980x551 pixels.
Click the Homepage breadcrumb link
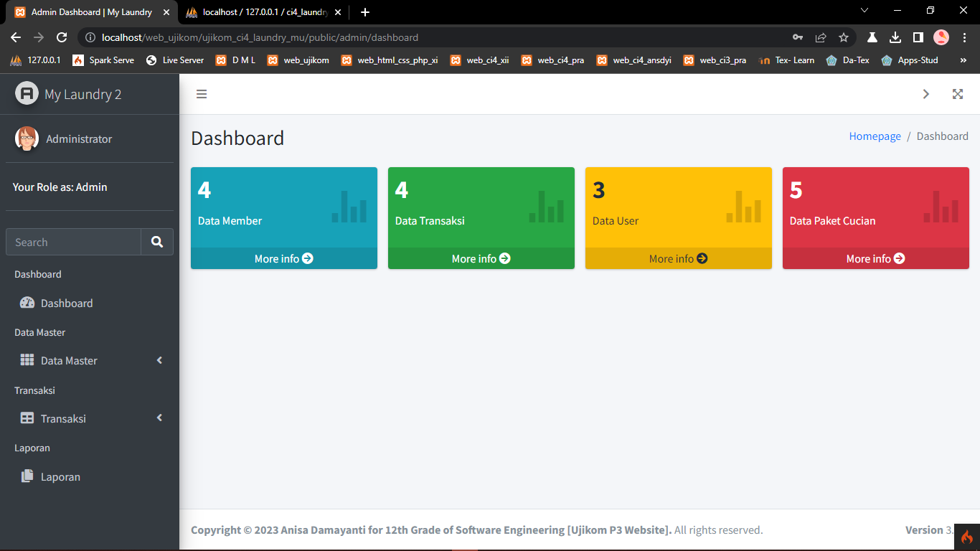(875, 136)
